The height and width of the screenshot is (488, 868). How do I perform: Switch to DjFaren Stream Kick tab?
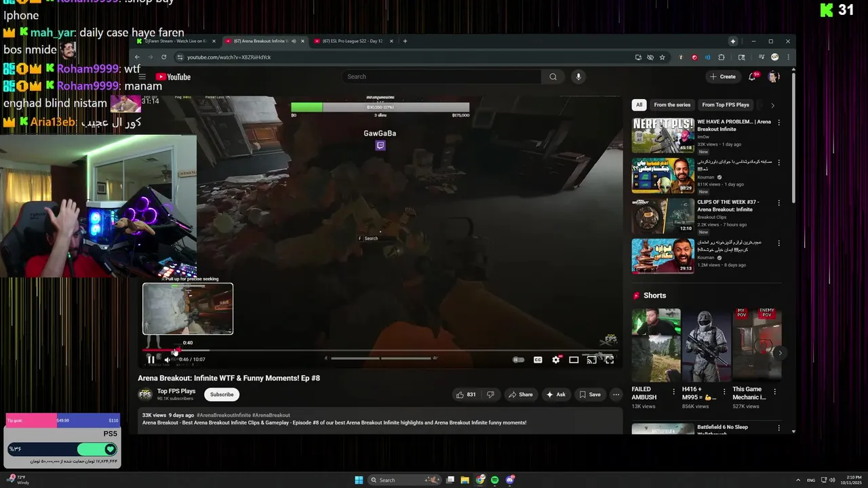pos(175,41)
